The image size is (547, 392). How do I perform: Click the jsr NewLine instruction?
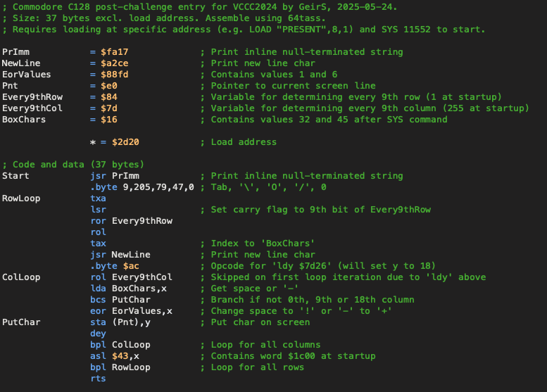click(120, 255)
